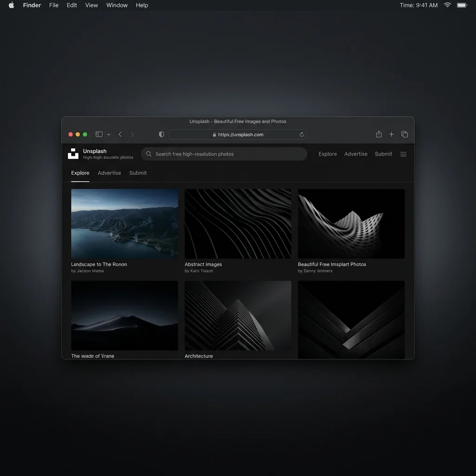Click the Wi-Fi status icon
The height and width of the screenshot is (476, 476).
[x=447, y=5]
